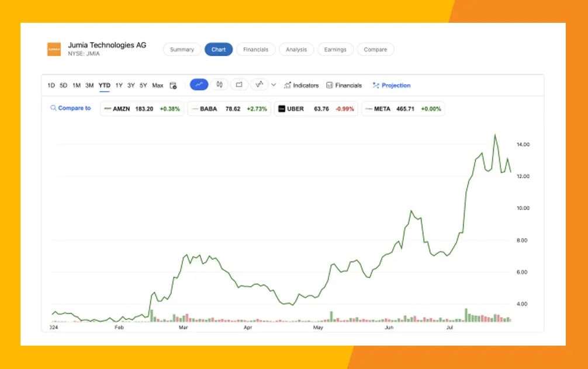Select the 1Y time range

coord(119,85)
